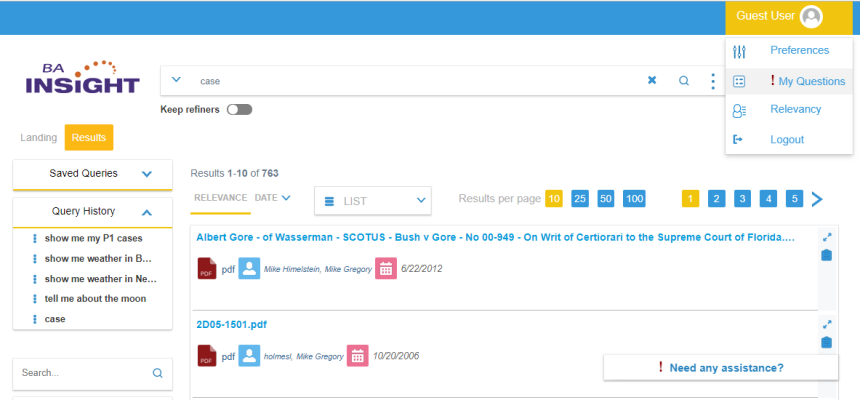Screen dimensions: 860x400
Task: Open the dots menu for 'show me my P1 cases'
Action: pos(35,239)
